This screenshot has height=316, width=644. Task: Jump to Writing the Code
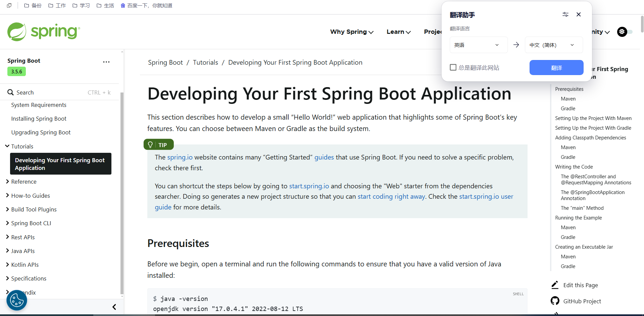tap(574, 167)
